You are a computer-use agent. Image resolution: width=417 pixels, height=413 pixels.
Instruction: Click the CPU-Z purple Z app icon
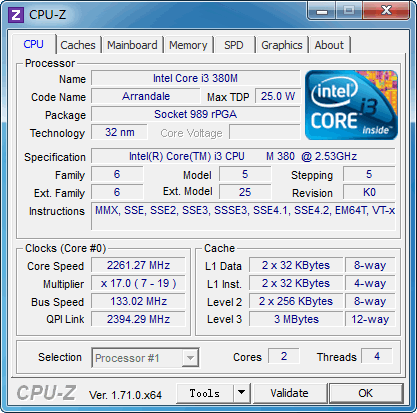point(16,15)
